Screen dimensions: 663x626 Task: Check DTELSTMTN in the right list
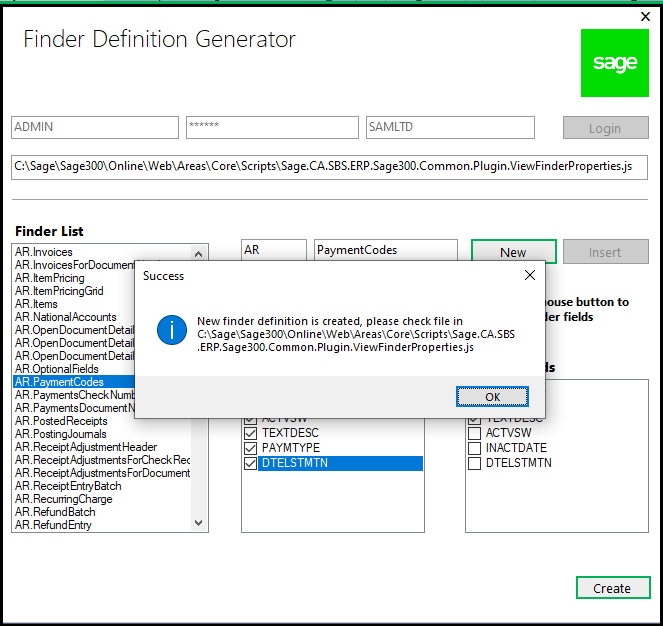(x=474, y=463)
